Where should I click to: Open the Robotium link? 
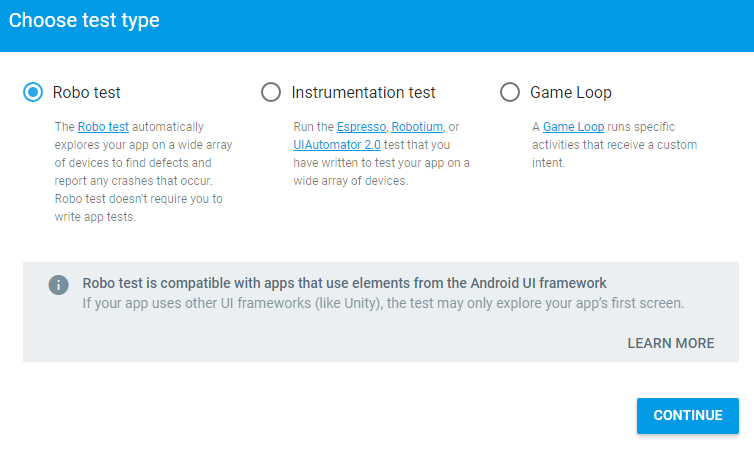(x=418, y=127)
